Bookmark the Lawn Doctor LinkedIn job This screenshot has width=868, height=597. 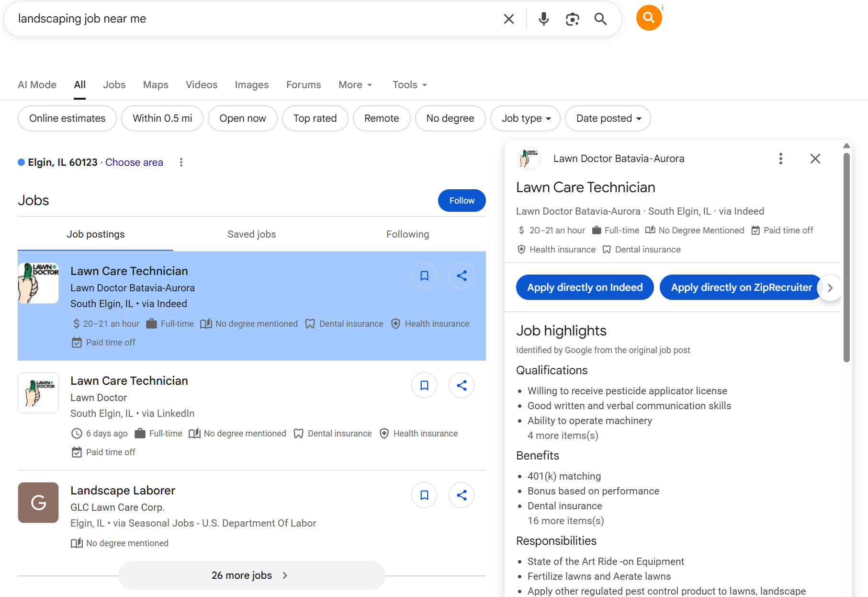pyautogui.click(x=424, y=385)
